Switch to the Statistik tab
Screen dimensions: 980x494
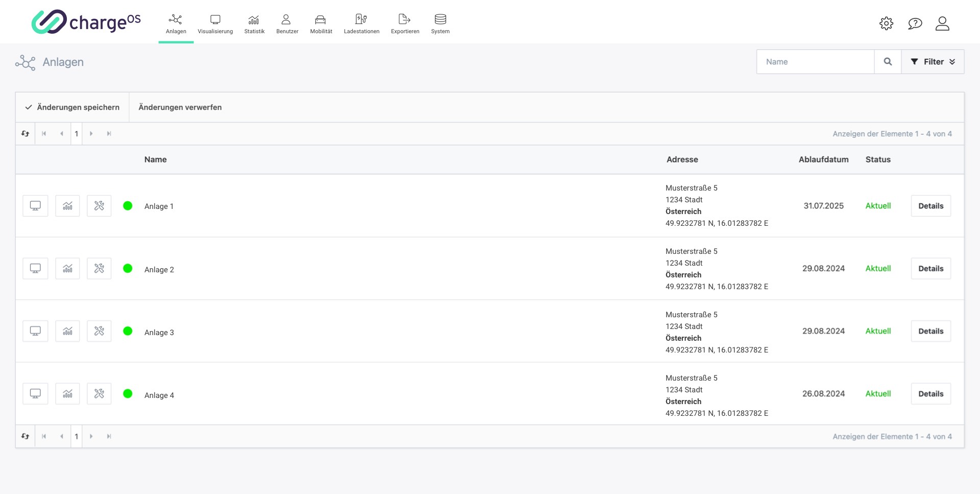click(x=254, y=24)
